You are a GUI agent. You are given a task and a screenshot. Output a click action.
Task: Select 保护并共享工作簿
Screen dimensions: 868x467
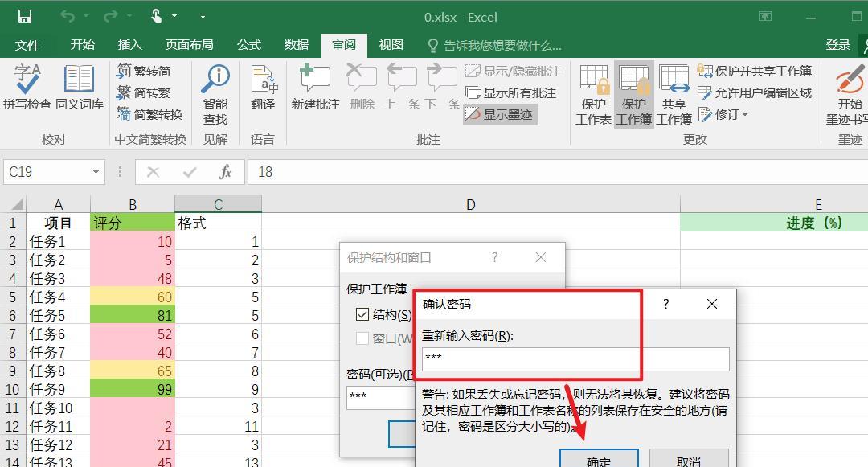pos(755,71)
